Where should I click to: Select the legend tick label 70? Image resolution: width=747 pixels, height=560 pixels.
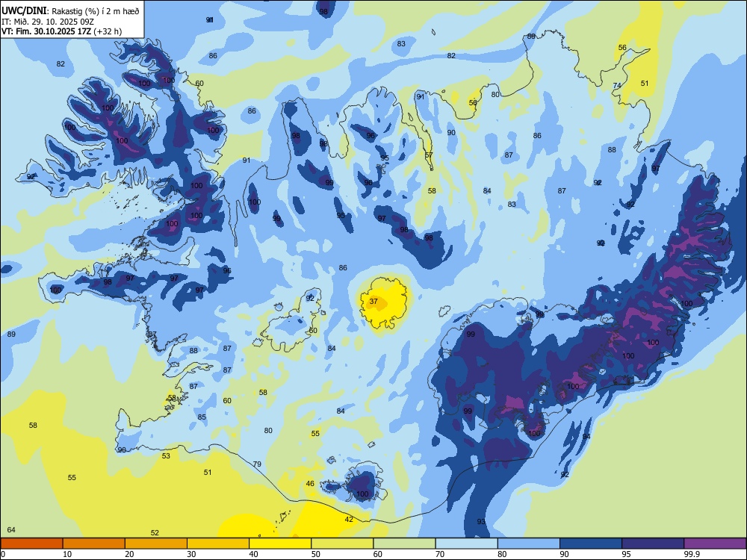[440, 554]
